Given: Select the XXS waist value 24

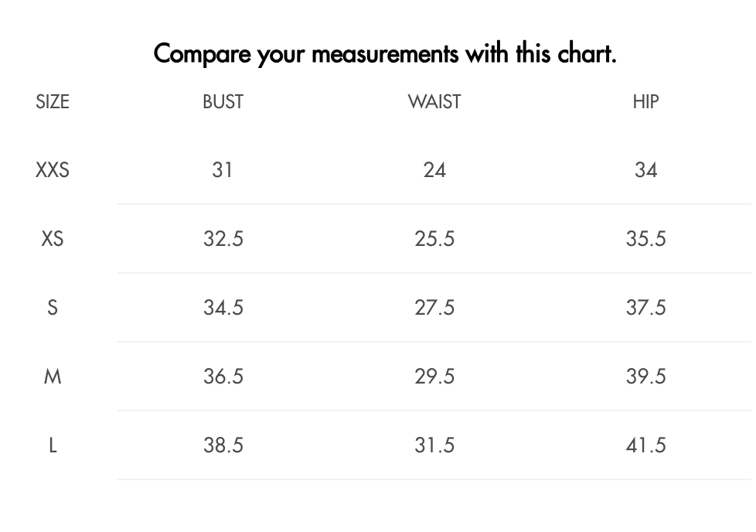Looking at the screenshot, I should (x=434, y=170).
